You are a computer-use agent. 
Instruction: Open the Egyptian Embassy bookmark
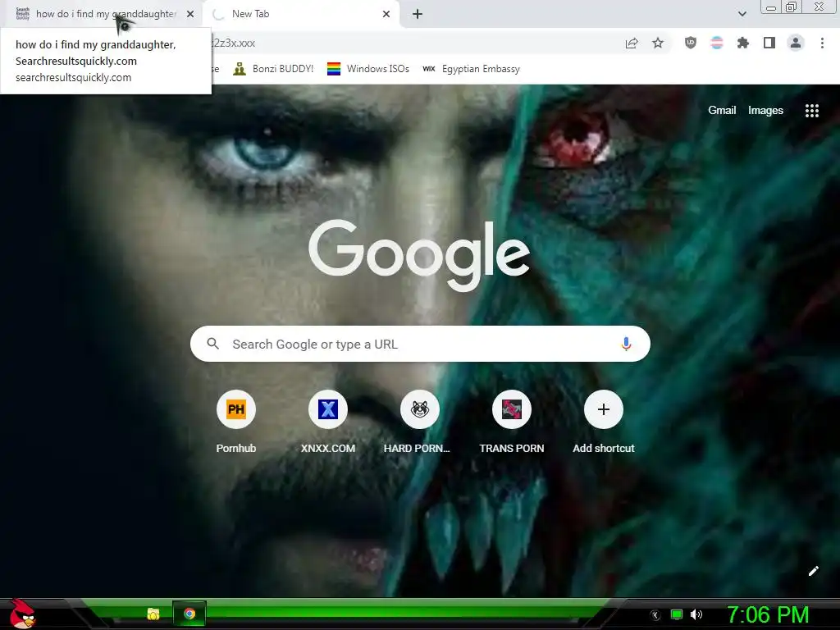coord(471,69)
